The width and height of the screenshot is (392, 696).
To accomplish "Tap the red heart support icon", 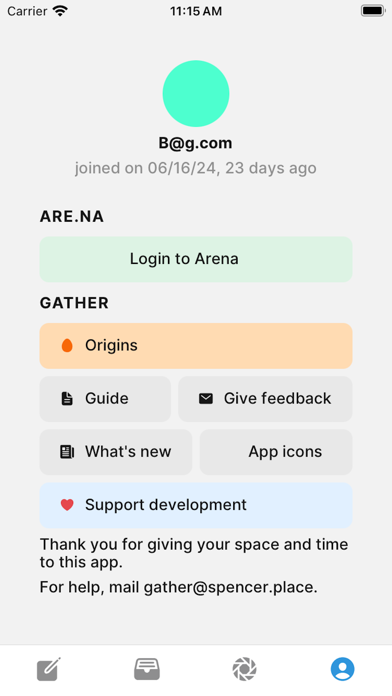I will pyautogui.click(x=67, y=505).
